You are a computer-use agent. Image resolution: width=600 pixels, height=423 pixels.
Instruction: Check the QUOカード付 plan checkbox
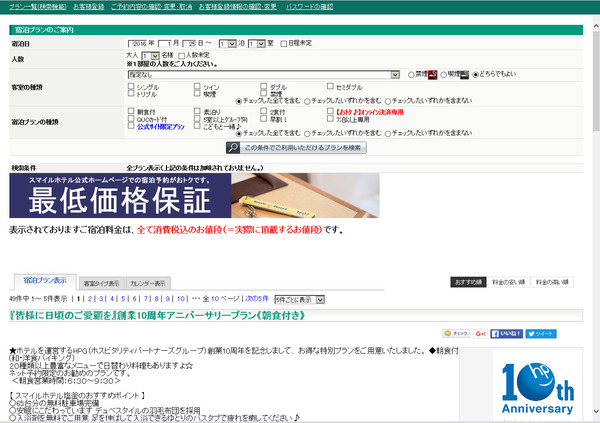tap(131, 119)
